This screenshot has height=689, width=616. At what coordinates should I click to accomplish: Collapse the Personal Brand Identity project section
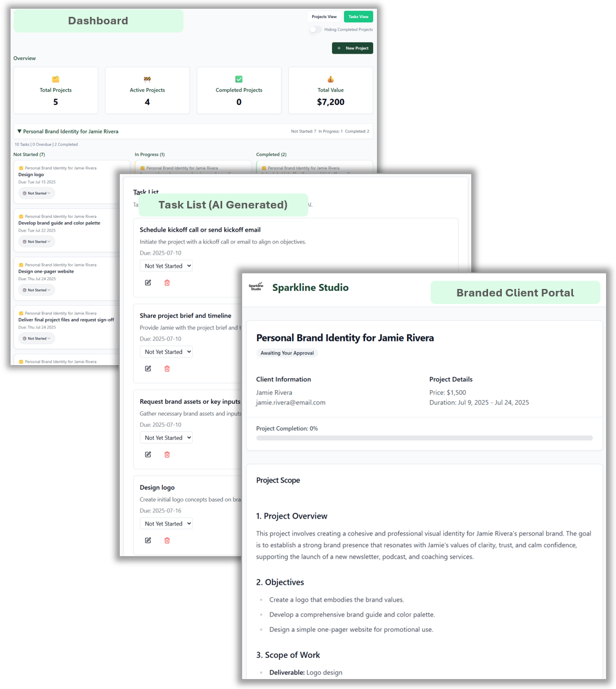tap(21, 131)
